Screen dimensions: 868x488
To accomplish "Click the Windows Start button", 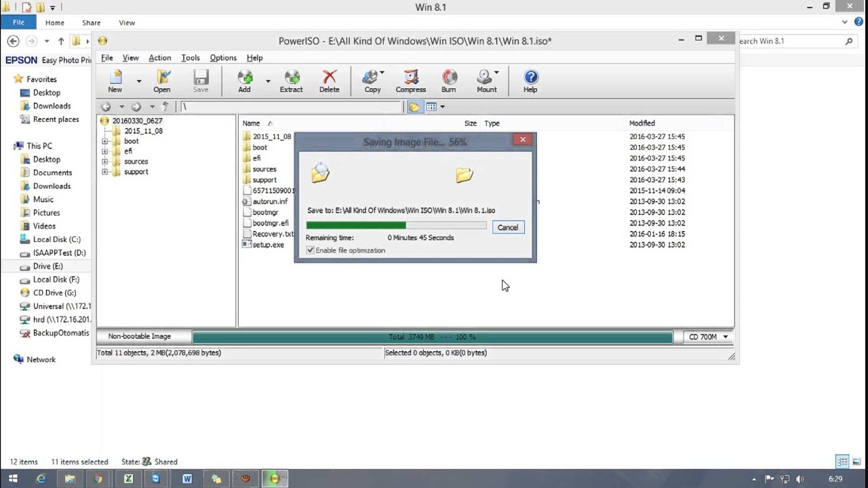I will (13, 479).
